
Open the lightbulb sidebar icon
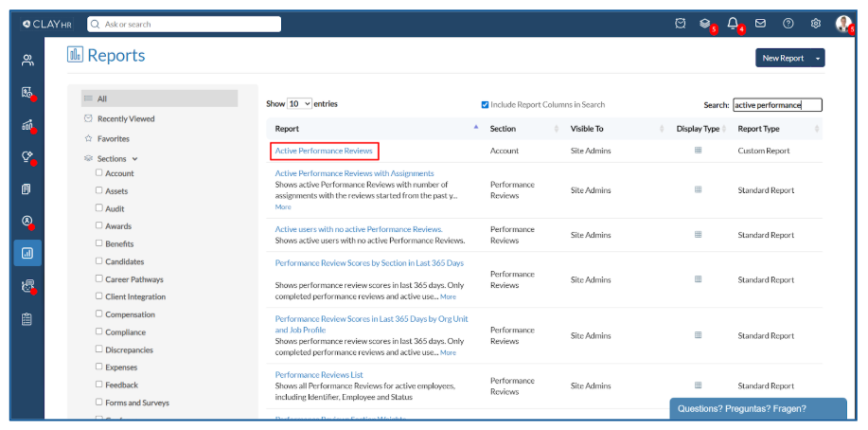tap(27, 157)
